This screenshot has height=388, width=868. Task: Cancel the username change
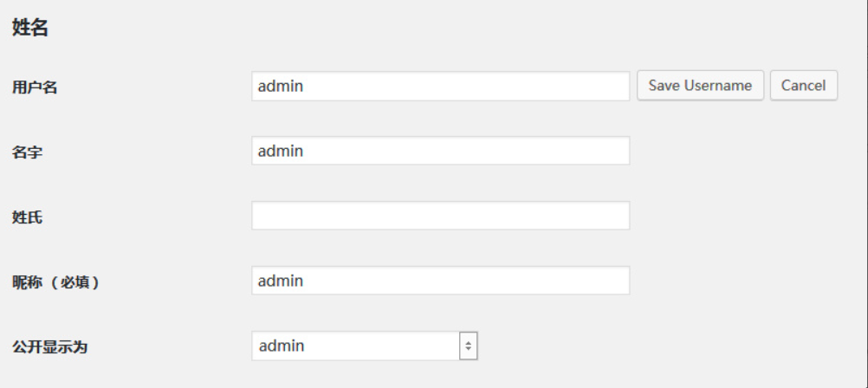pos(803,86)
